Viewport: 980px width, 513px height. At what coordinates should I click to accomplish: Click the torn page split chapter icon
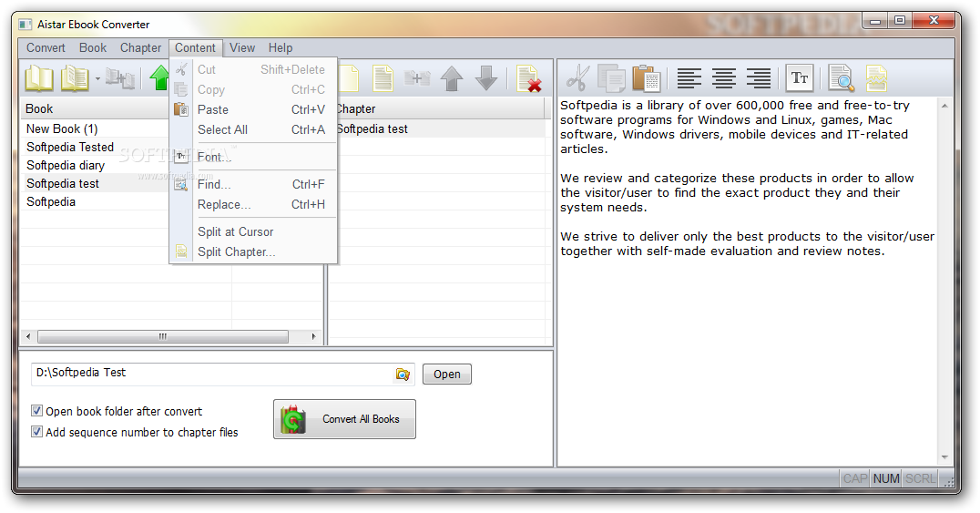pos(876,79)
